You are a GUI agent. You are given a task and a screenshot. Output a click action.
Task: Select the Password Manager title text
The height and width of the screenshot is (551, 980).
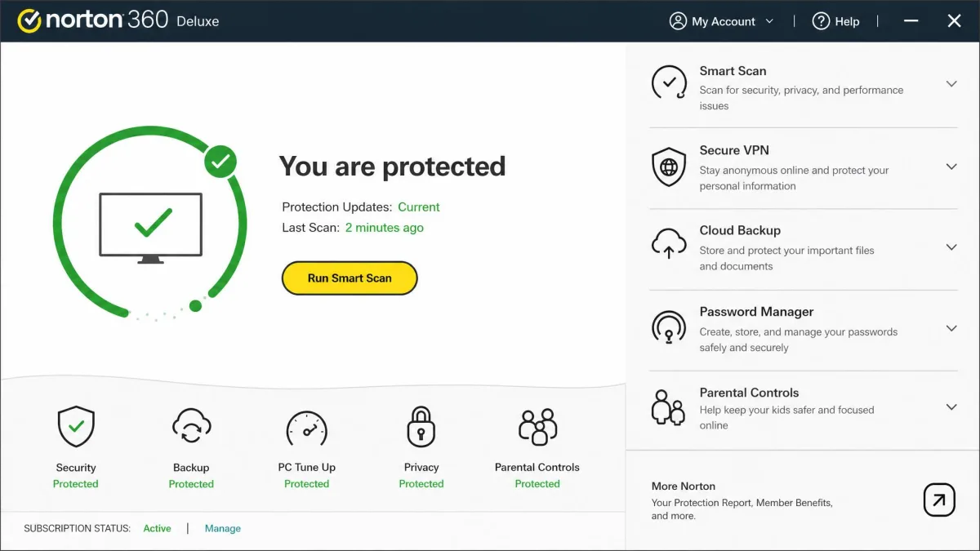pyautogui.click(x=756, y=312)
